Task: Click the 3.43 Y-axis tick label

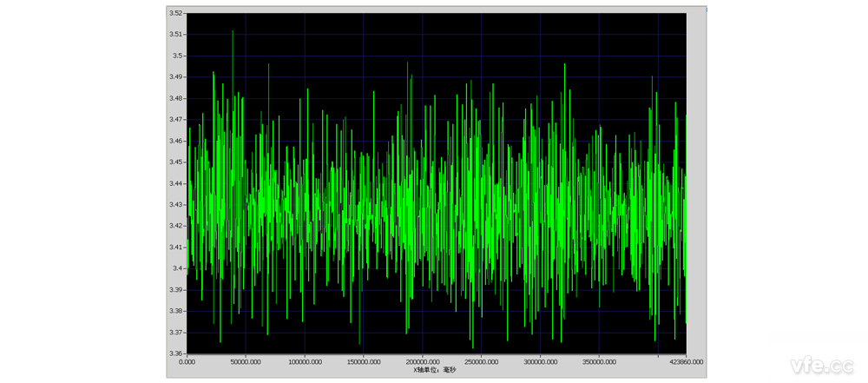Action: click(x=175, y=204)
